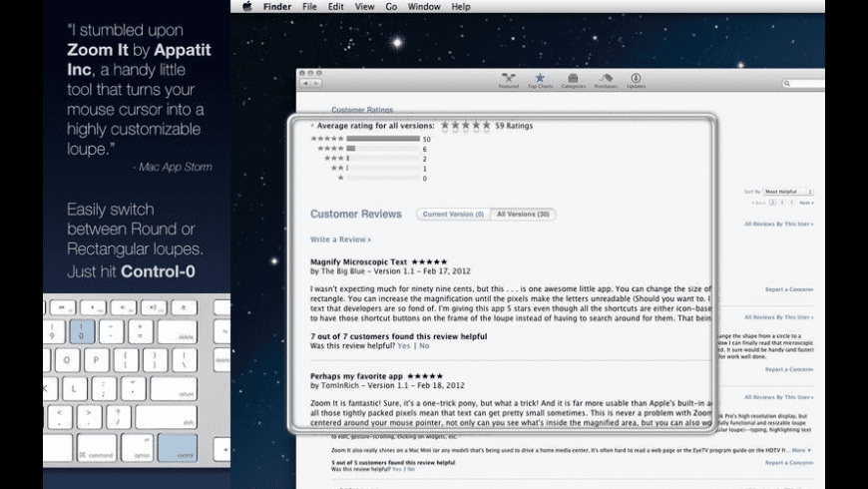
Task: Open the Help menu
Action: tap(461, 7)
